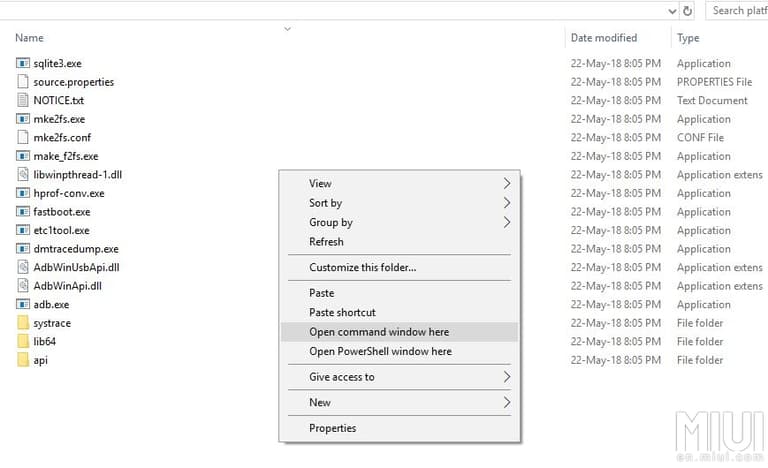Screen dimensions: 768x468
Task: Choose Open command window here
Action: coord(379,332)
